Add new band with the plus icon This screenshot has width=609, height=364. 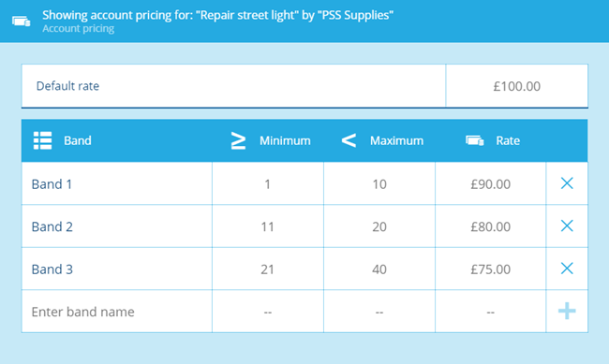pos(567,312)
